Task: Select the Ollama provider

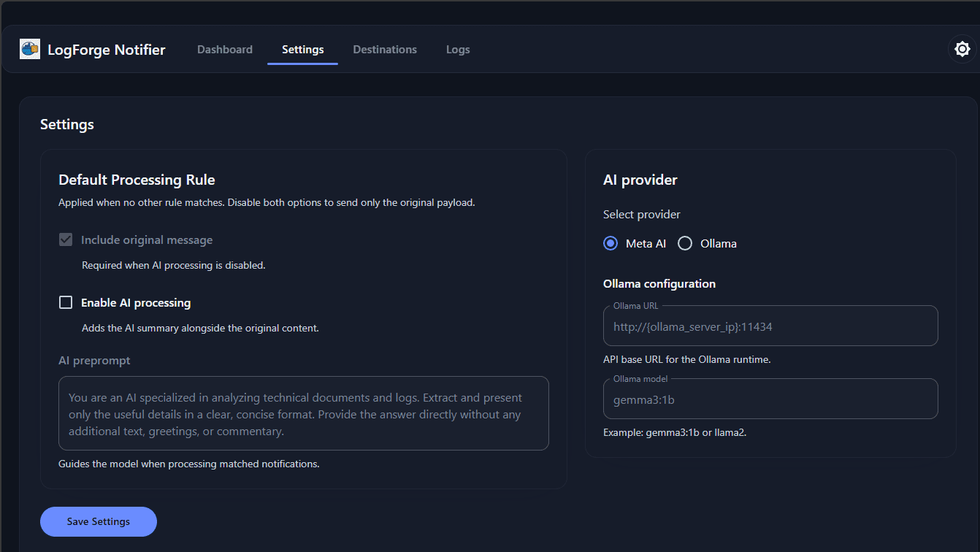Action: tap(684, 243)
